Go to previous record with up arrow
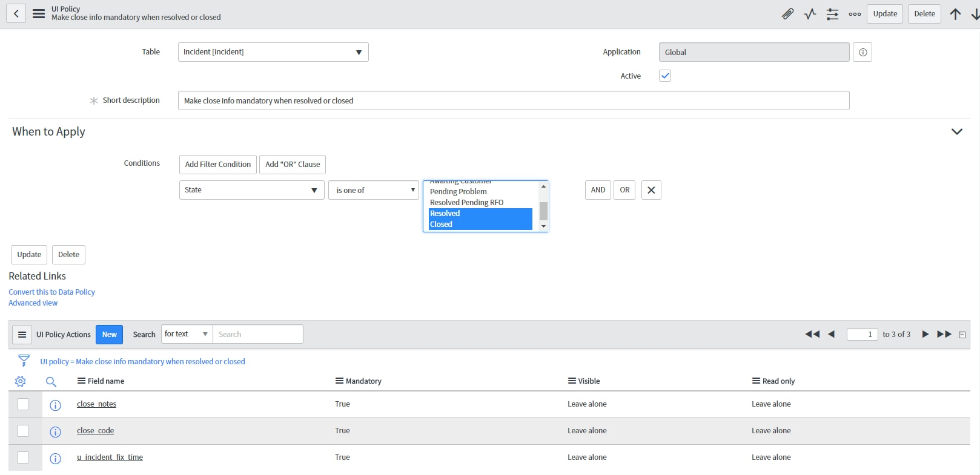Screen dimensions: 980x475 pos(955,14)
